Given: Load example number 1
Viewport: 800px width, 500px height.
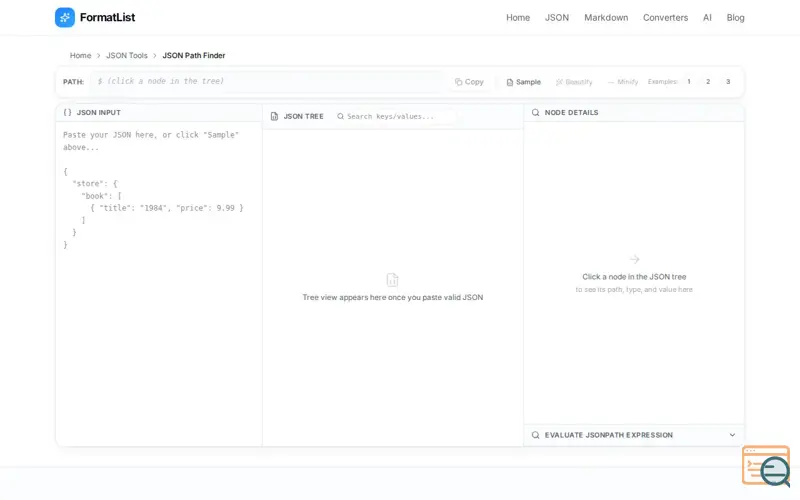Looking at the screenshot, I should (689, 82).
